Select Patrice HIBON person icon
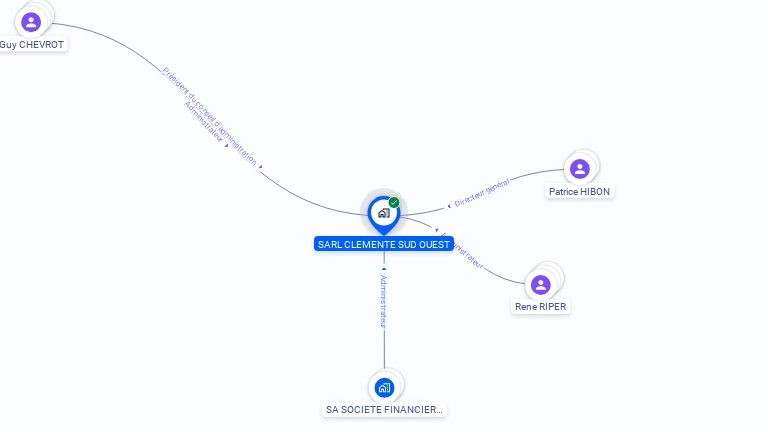This screenshot has width=768, height=432. [579, 169]
